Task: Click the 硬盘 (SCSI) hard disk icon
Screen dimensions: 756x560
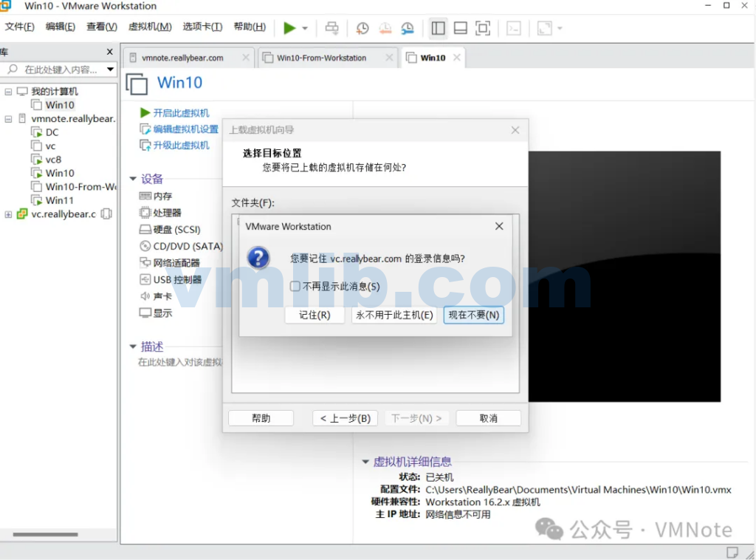Action: click(x=145, y=229)
